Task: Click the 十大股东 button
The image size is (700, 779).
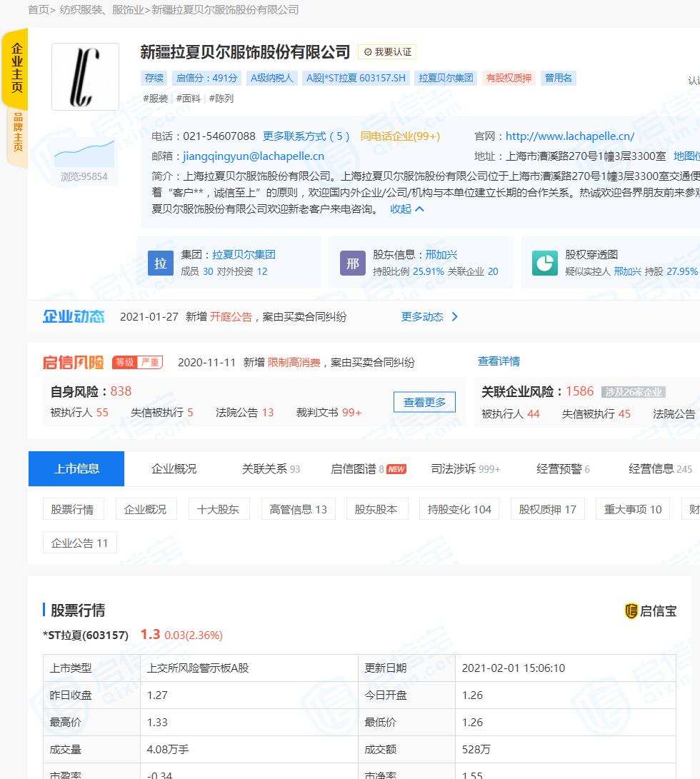Action: coord(219,508)
